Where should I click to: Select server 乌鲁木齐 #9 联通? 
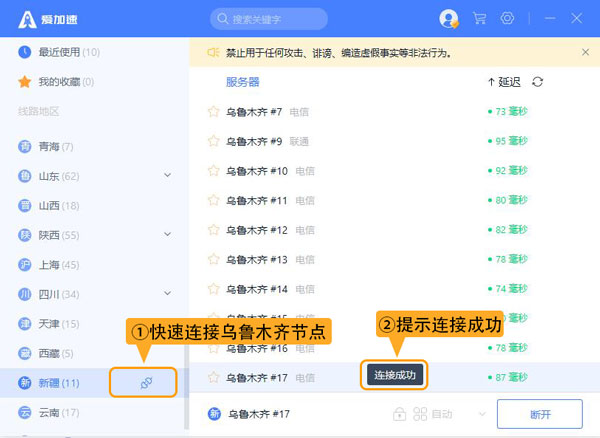pyautogui.click(x=395, y=141)
